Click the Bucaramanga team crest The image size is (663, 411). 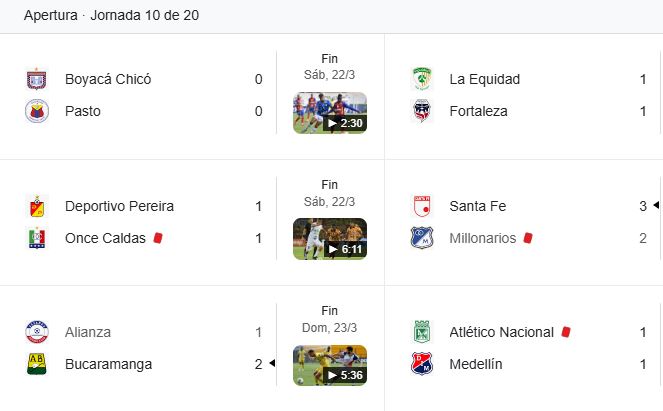[37, 364]
